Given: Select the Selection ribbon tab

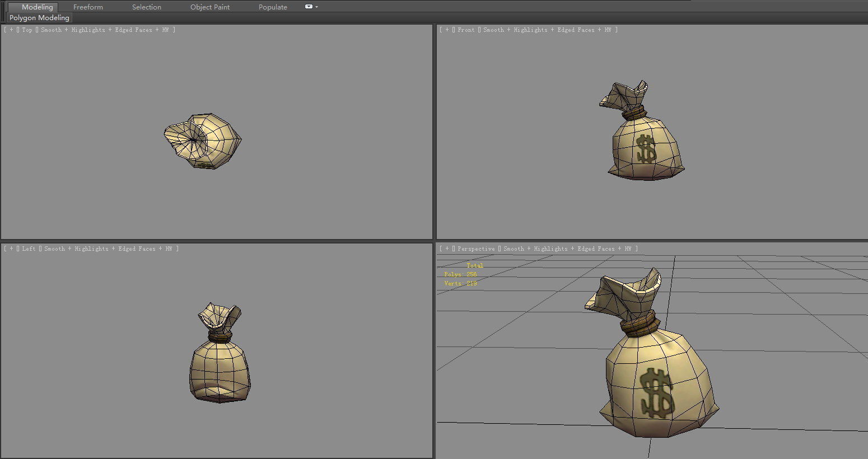Looking at the screenshot, I should coord(147,7).
